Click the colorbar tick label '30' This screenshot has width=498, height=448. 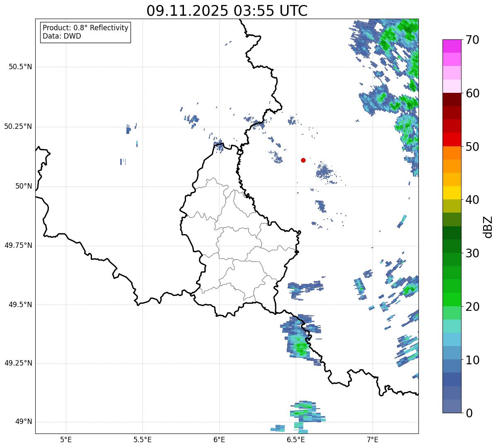(472, 253)
